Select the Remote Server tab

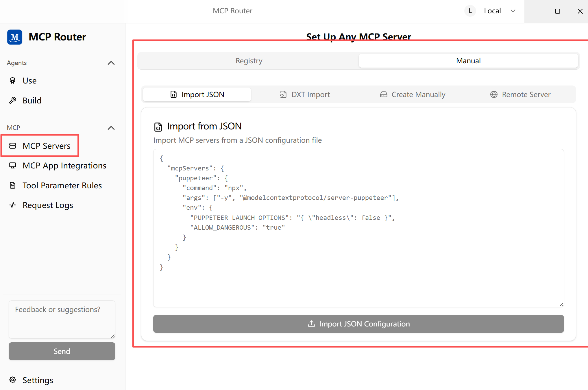click(520, 94)
